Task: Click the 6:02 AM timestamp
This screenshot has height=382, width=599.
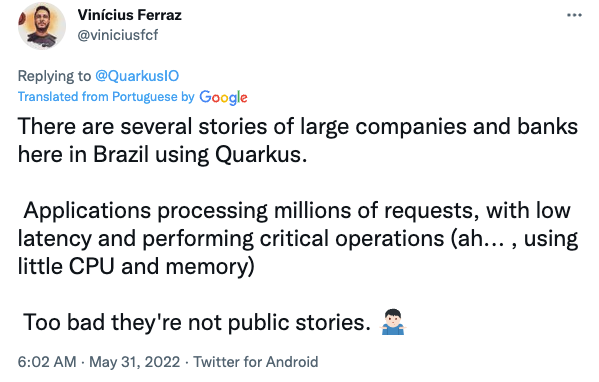Action: tap(47, 362)
